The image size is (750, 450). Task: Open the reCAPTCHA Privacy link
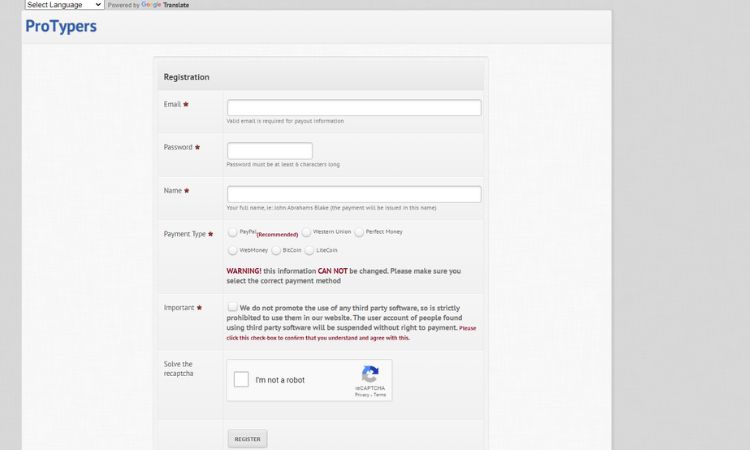[x=362, y=395]
